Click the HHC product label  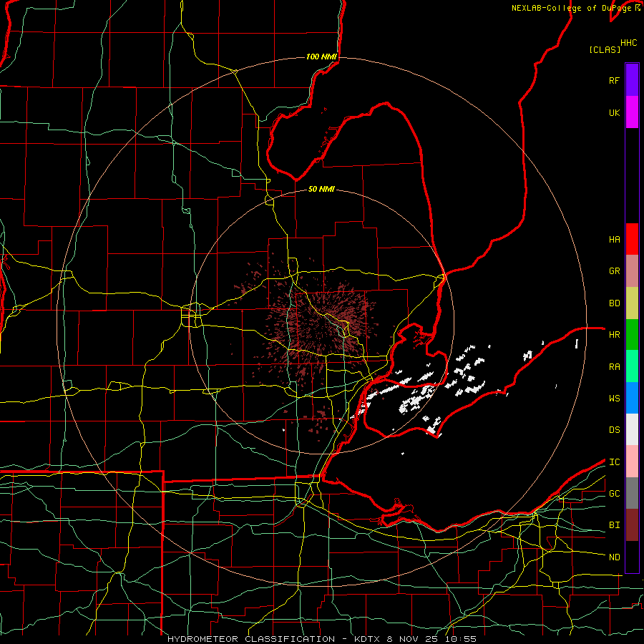click(628, 43)
